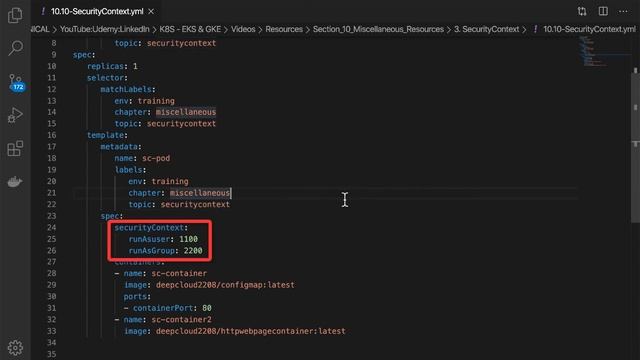
Task: Click the Open Changes compare icon
Action: click(x=582, y=11)
